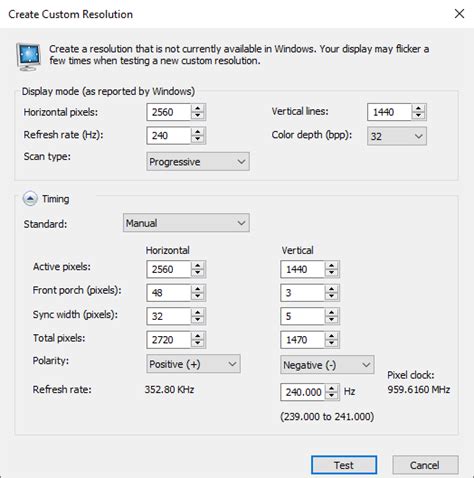Open the Scan type Progressive dropdown
The height and width of the screenshot is (478, 474).
(x=198, y=162)
